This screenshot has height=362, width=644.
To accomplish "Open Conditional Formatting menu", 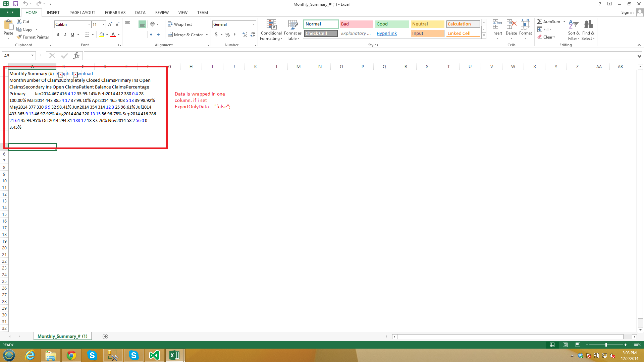I will point(271,30).
